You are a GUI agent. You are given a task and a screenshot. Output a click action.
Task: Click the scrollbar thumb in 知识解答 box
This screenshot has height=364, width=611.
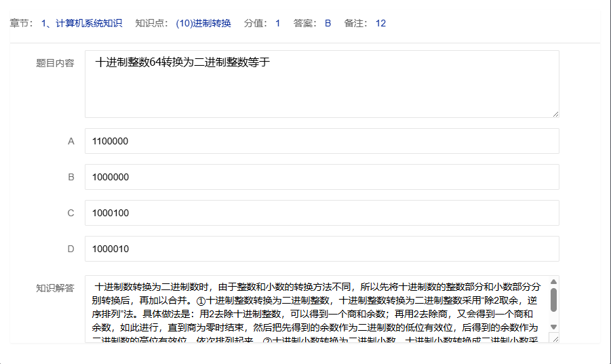[x=553, y=300]
